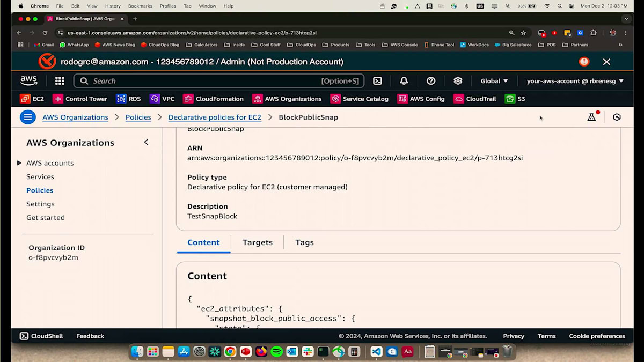Go to Policies breadcrumb link
The height and width of the screenshot is (362, 644).
coord(138,117)
